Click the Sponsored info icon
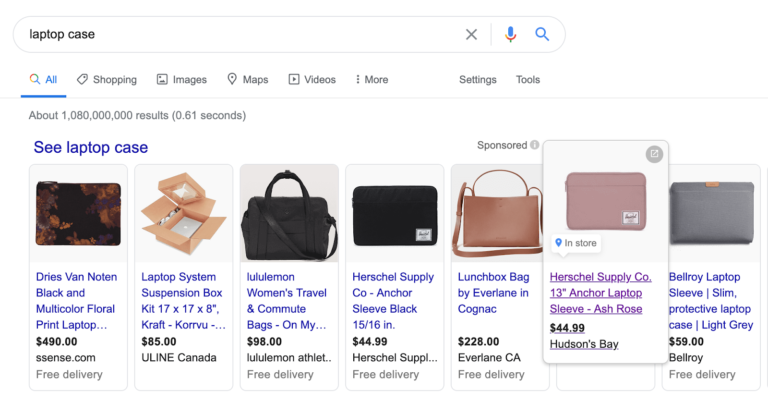 [x=535, y=146]
